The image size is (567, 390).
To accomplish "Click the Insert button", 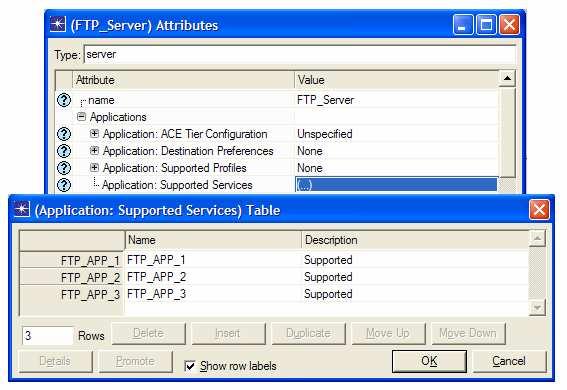I will coord(228,333).
